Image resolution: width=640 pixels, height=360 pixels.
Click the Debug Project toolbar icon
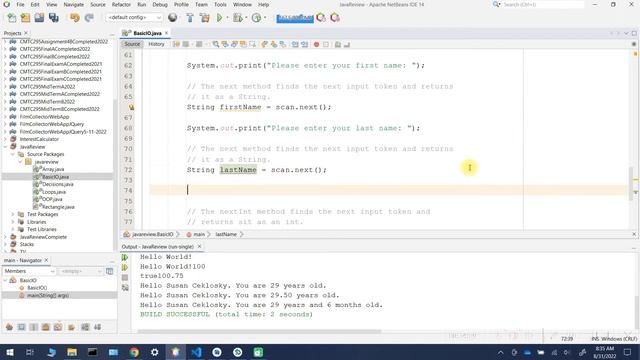tap(237, 18)
